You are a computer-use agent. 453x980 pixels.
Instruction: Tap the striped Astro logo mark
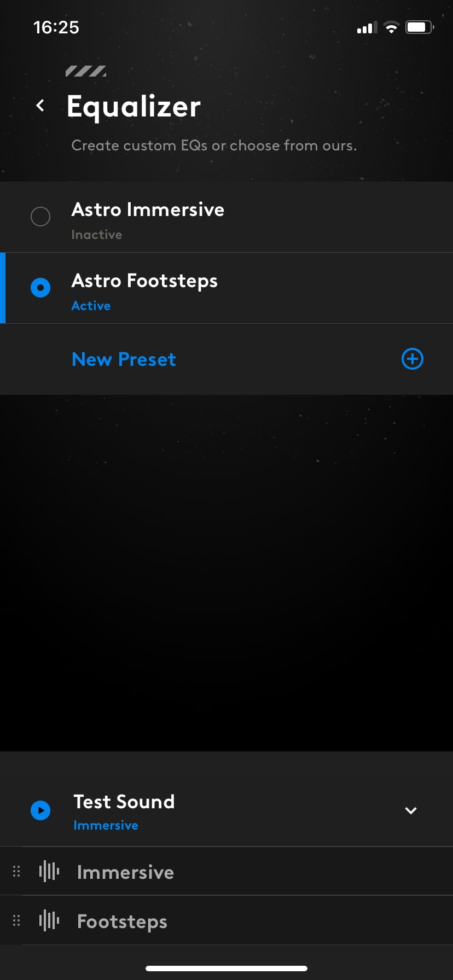[86, 71]
